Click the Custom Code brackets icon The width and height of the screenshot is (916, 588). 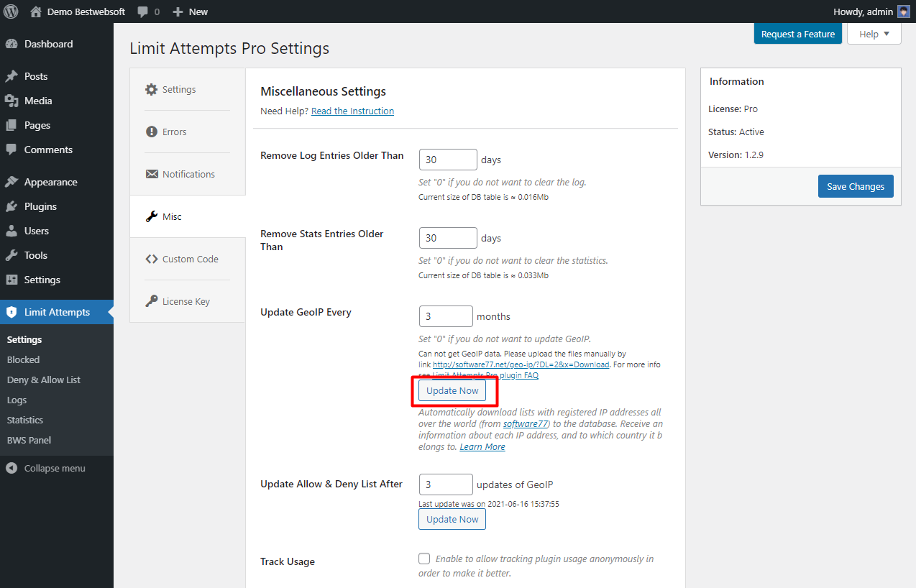click(x=151, y=259)
